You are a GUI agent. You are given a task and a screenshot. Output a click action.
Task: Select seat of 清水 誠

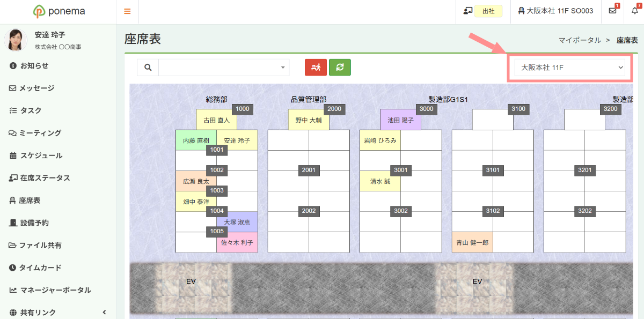click(x=380, y=181)
